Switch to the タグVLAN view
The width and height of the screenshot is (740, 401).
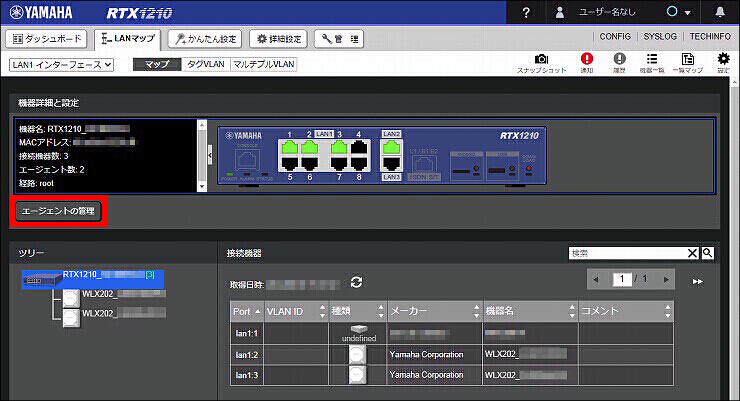[x=206, y=64]
